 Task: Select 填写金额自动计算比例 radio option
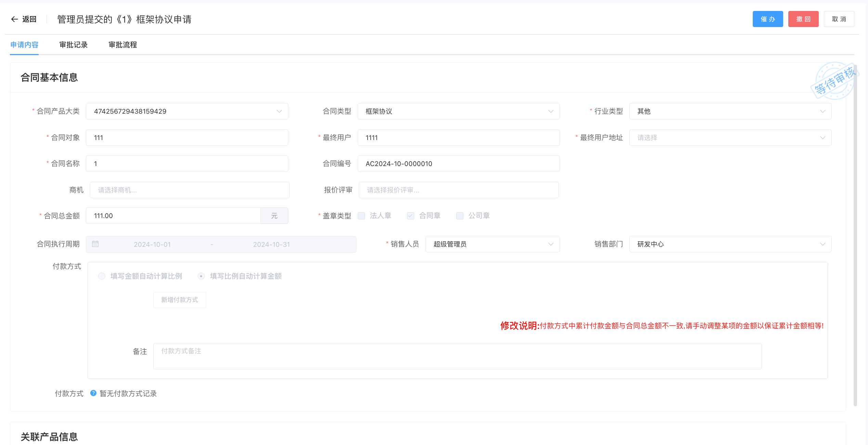point(102,276)
